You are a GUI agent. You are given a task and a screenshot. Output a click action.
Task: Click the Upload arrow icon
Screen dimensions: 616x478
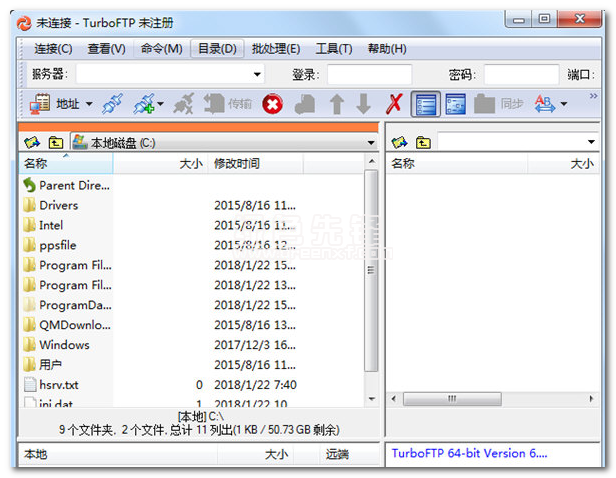click(337, 104)
